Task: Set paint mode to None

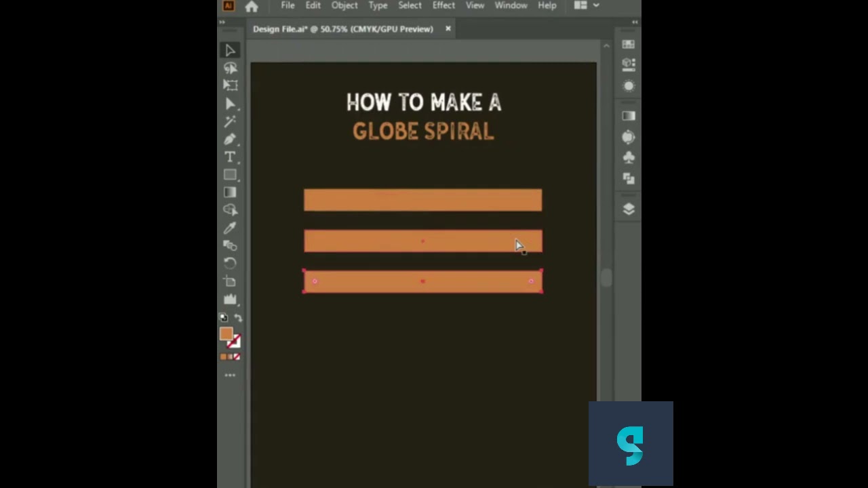Action: [x=237, y=357]
